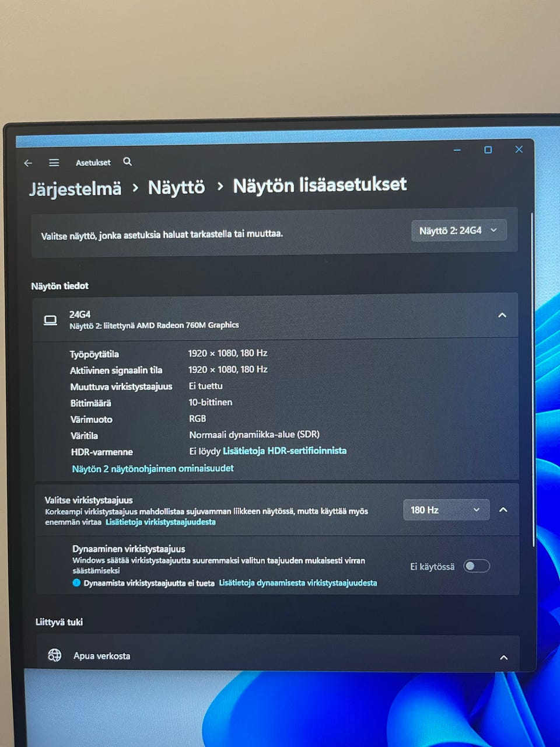Image resolution: width=560 pixels, height=747 pixels.
Task: Click the Väritila label
Action: 85,435
